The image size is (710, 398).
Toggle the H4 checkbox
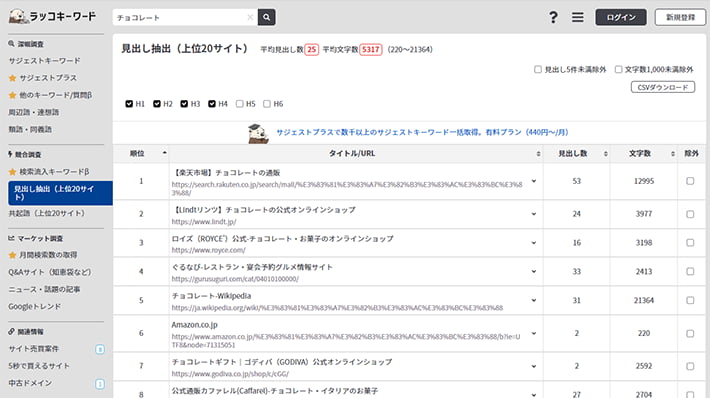(x=212, y=104)
